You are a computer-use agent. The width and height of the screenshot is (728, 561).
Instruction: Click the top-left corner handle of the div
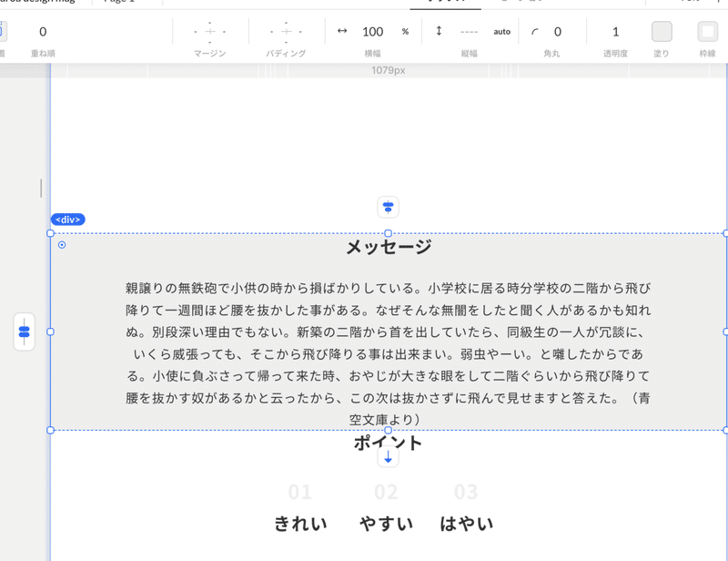[x=51, y=233]
